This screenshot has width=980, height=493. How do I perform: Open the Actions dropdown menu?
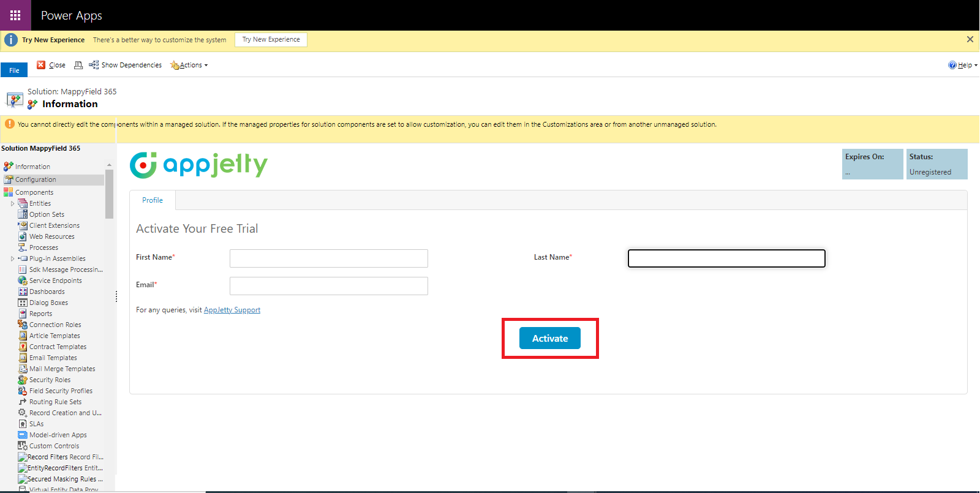click(x=189, y=65)
